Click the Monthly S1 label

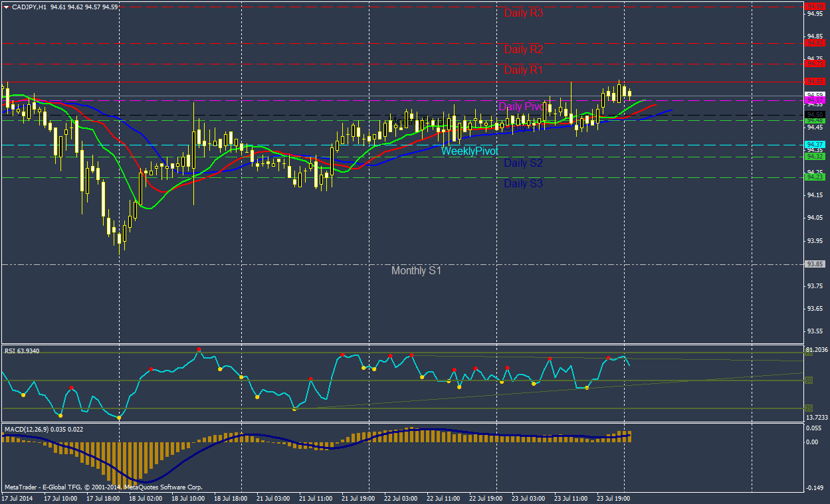click(x=416, y=271)
